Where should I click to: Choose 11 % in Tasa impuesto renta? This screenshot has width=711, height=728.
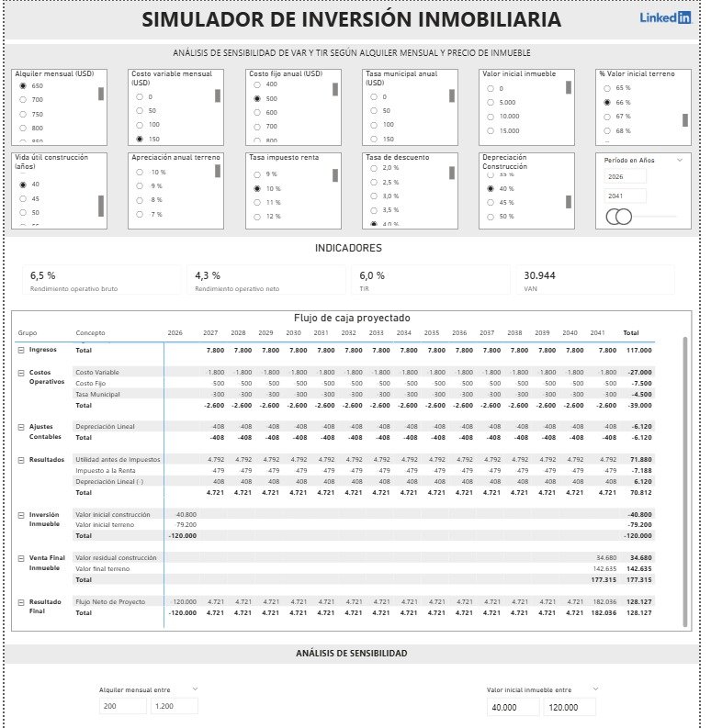[x=257, y=203]
